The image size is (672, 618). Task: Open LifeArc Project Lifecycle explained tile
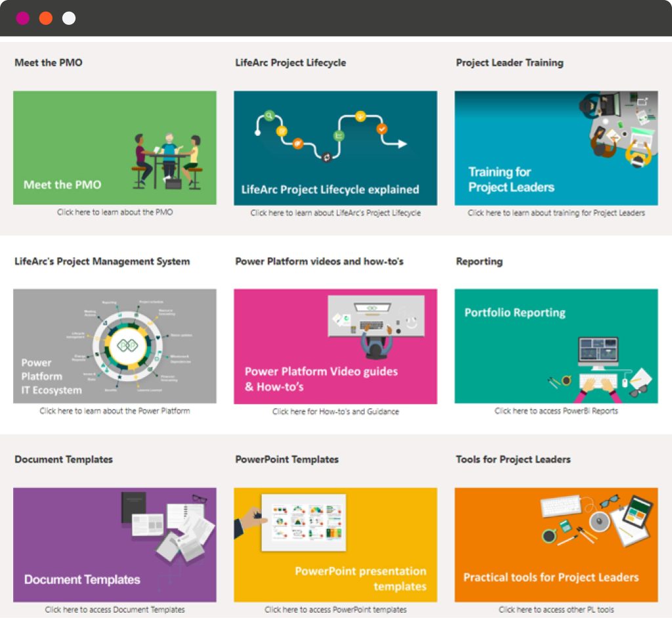335,148
